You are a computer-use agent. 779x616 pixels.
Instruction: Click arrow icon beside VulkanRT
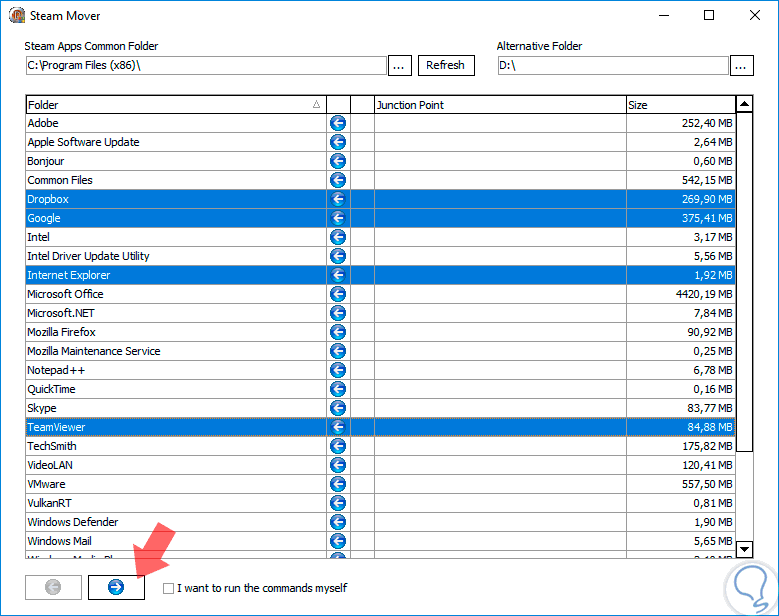click(x=338, y=503)
